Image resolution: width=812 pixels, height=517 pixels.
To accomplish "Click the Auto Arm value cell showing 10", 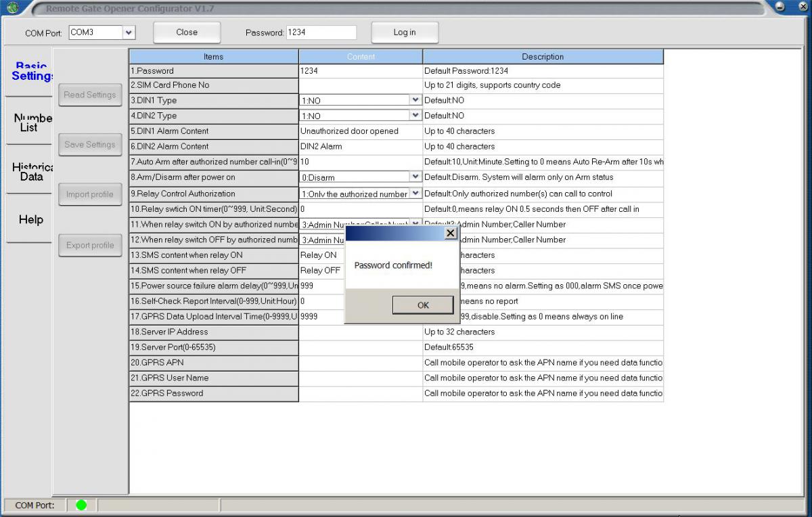I will point(361,162).
